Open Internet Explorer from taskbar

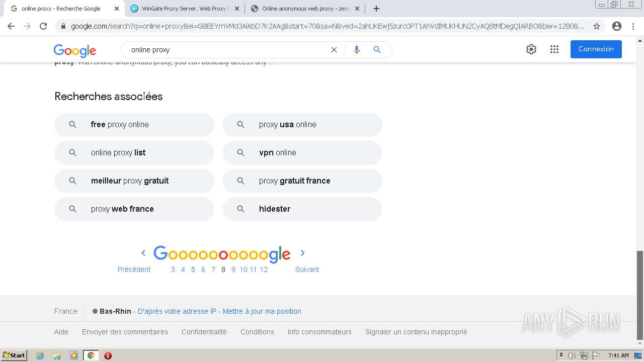40,355
